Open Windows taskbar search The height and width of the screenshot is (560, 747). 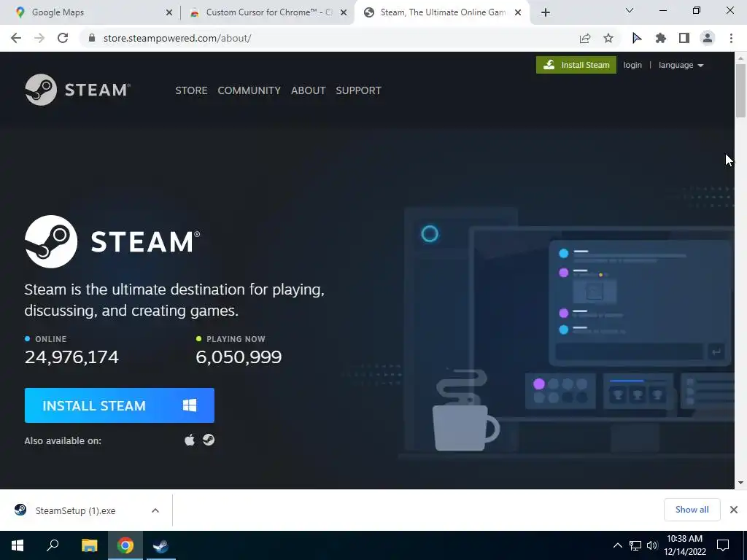[53, 545]
